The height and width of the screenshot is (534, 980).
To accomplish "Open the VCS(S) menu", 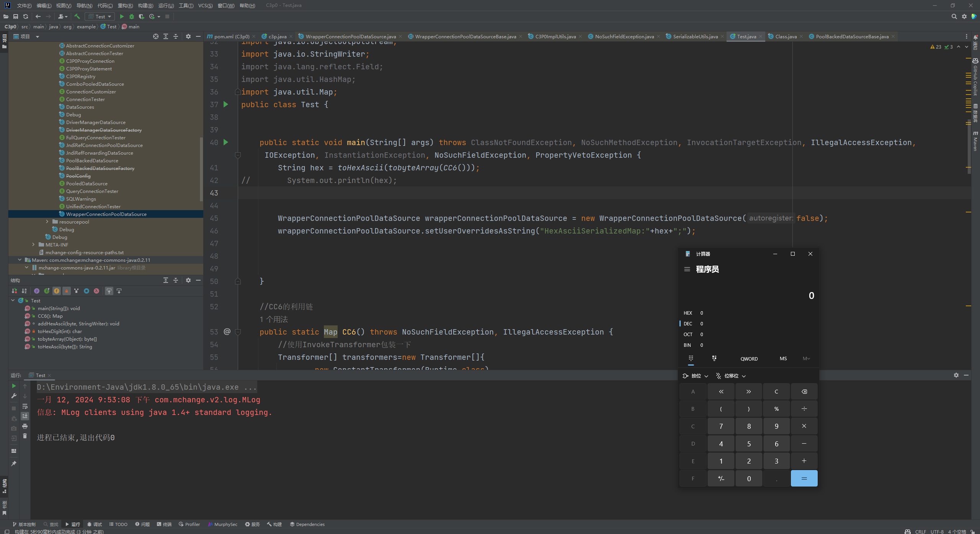I will coord(205,5).
